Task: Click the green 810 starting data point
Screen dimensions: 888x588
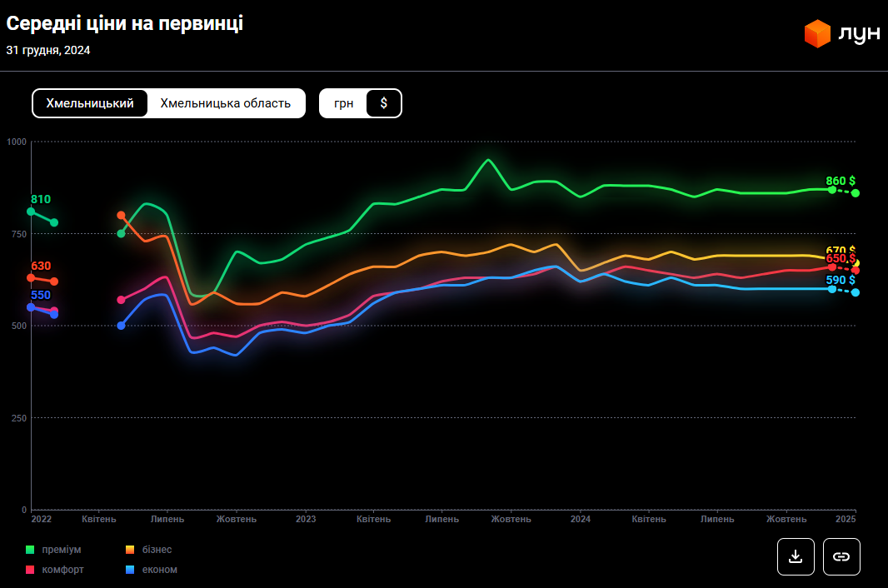Action: click(31, 212)
